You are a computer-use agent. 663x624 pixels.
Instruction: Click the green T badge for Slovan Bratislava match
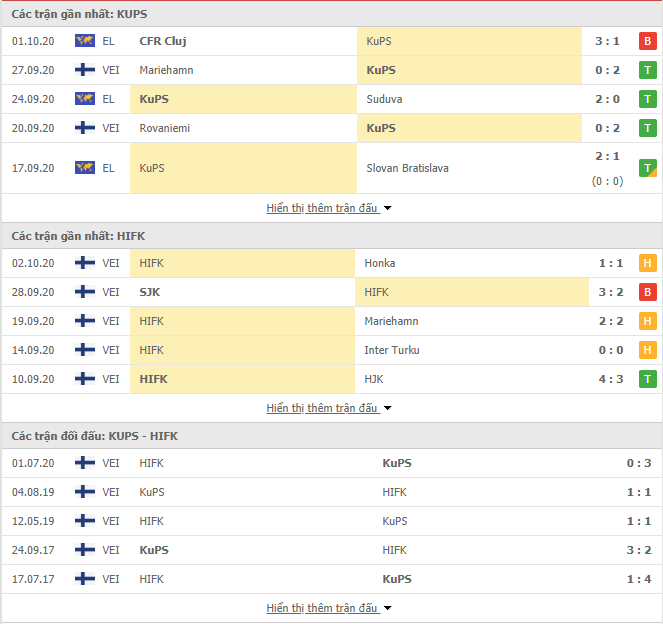(x=647, y=168)
